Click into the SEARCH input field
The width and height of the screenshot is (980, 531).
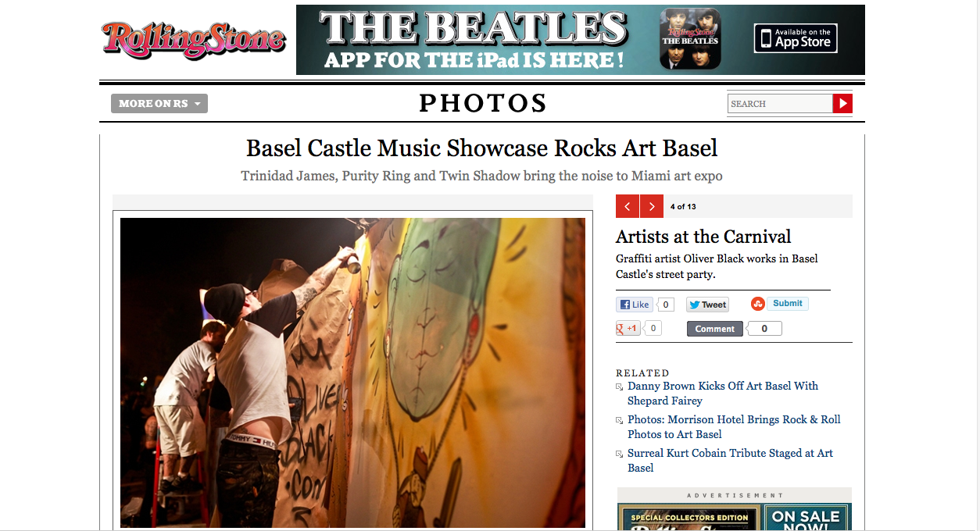tap(780, 103)
